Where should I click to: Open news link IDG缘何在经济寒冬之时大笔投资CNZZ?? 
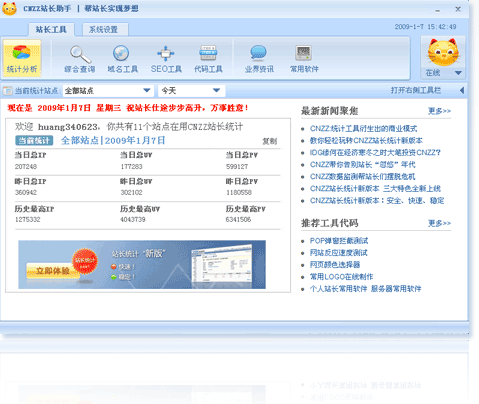pos(375,153)
